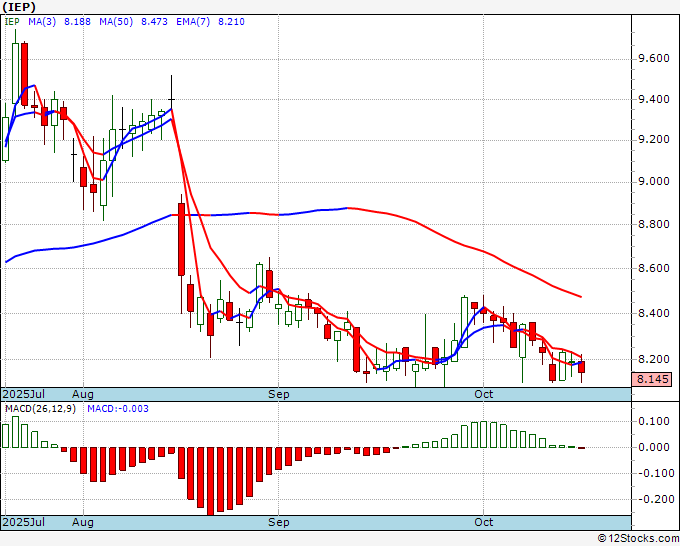The width and height of the screenshot is (680, 546).
Task: Click the 9.600 price axis label
Action: tap(653, 59)
